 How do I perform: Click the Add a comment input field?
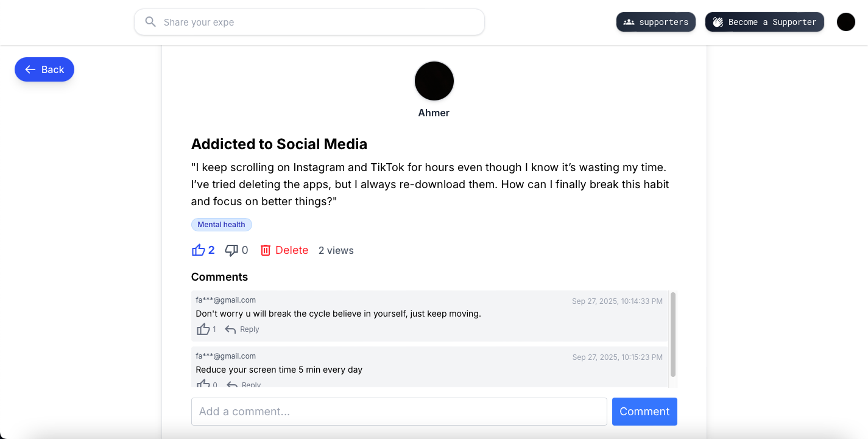[x=399, y=411]
